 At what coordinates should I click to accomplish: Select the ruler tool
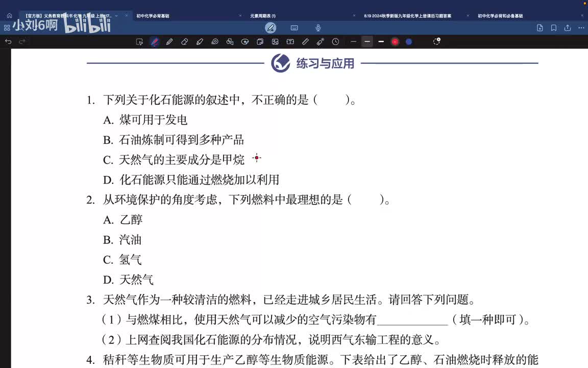coord(305,42)
